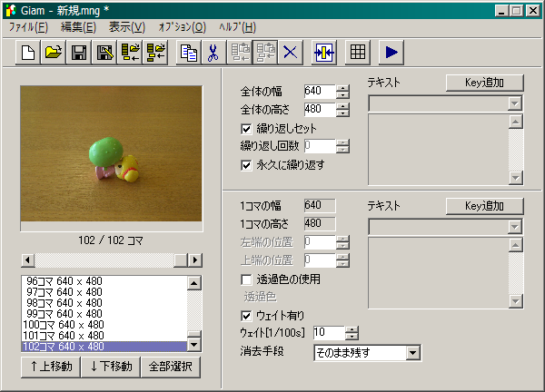Expand the lower テキスト combo box
The width and height of the screenshot is (545, 392).
[x=515, y=227]
